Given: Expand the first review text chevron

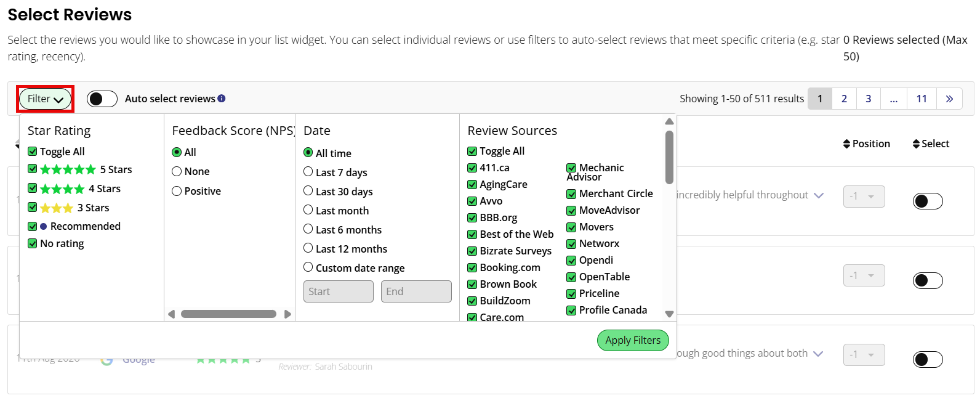Looking at the screenshot, I should pyautogui.click(x=818, y=195).
